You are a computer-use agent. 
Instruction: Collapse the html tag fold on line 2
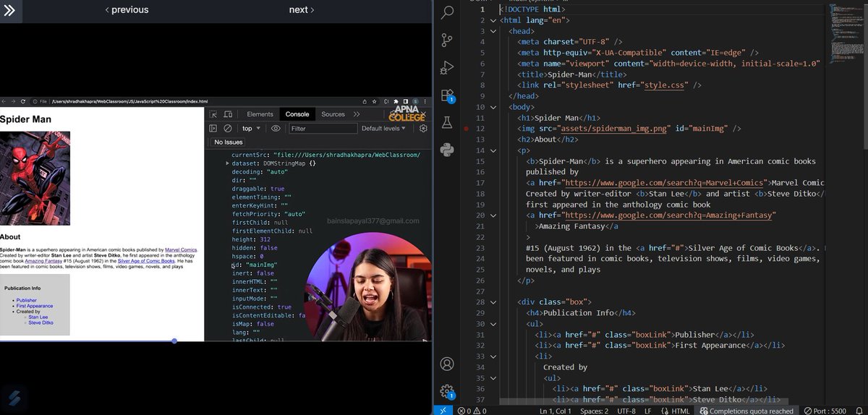pos(493,20)
